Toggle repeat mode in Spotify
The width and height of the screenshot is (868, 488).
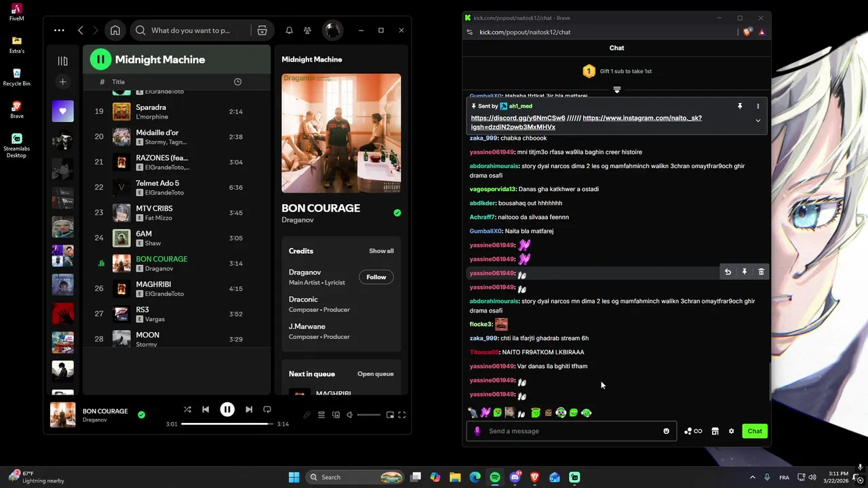[x=267, y=409]
